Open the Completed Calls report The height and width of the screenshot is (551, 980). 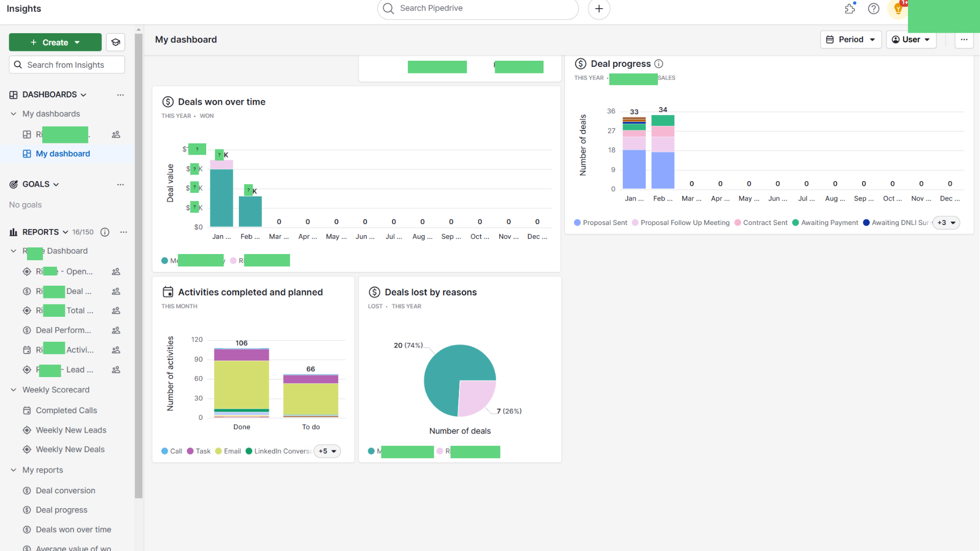click(x=66, y=410)
